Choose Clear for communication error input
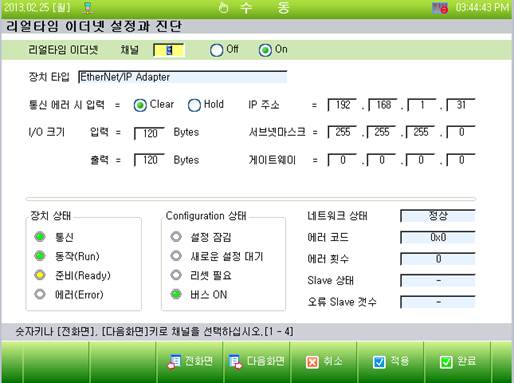This screenshot has height=383, width=514. coord(140,105)
